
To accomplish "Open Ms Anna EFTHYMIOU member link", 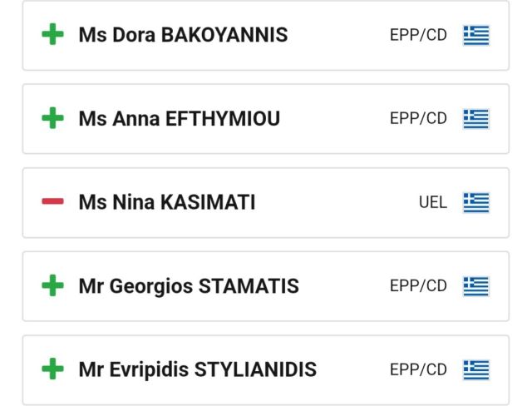I will (179, 119).
